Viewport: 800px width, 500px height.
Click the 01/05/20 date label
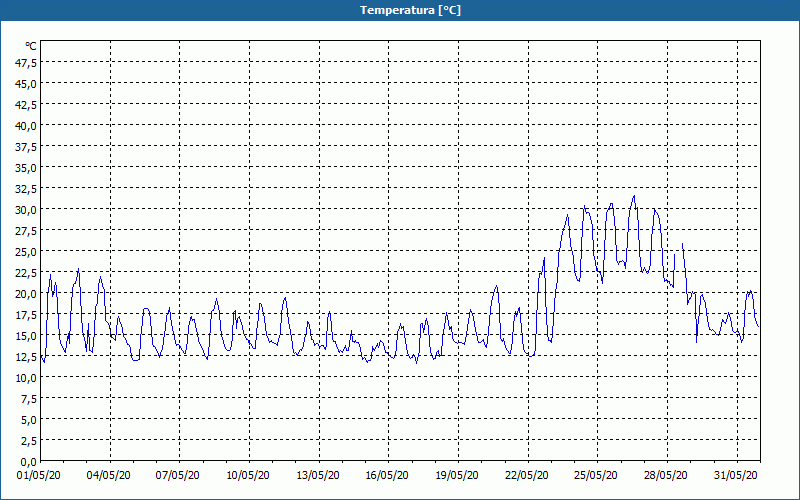pos(39,476)
